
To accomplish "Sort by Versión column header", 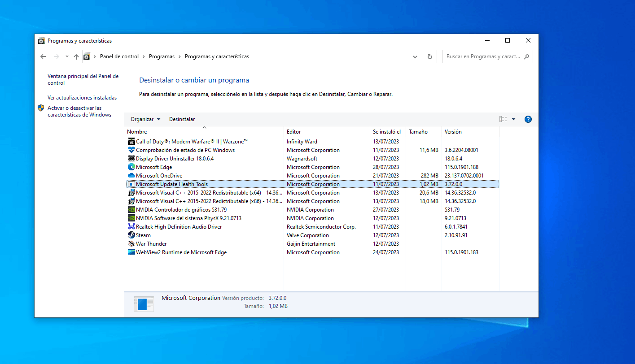I will point(470,132).
